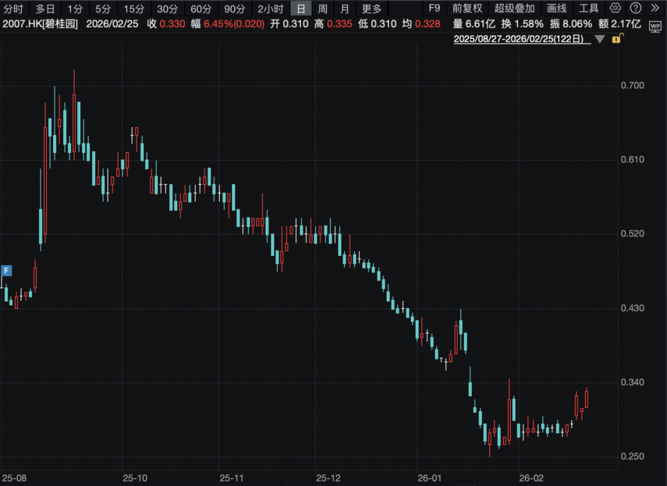
Task: Select the 2小时 period
Action: point(269,8)
